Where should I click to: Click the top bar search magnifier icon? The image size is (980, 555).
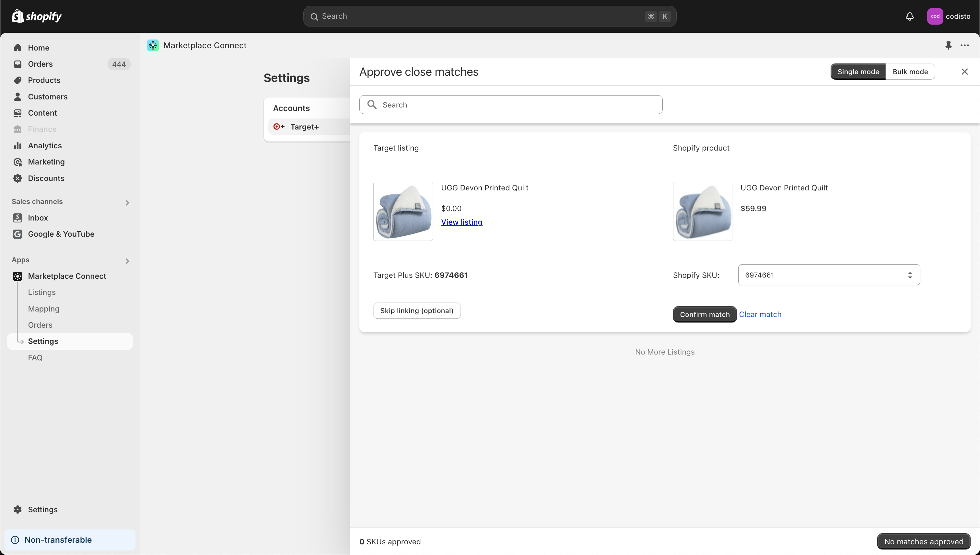tap(314, 17)
